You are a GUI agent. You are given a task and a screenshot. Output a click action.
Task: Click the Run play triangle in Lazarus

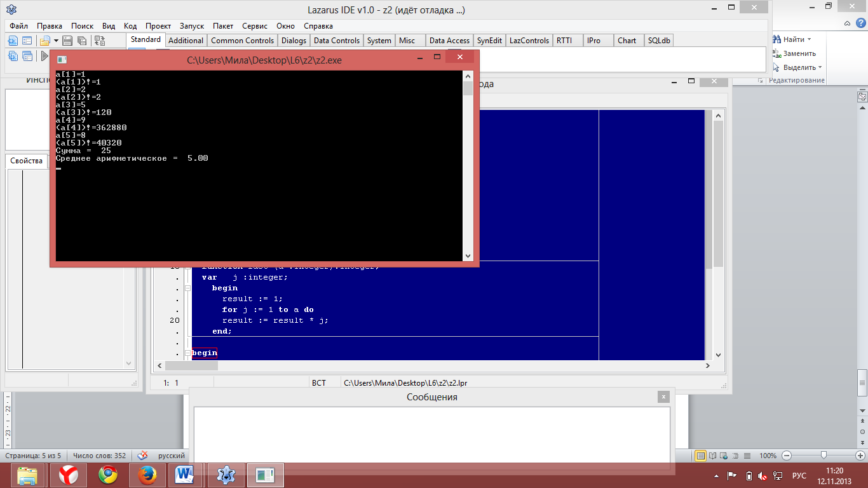click(x=44, y=56)
